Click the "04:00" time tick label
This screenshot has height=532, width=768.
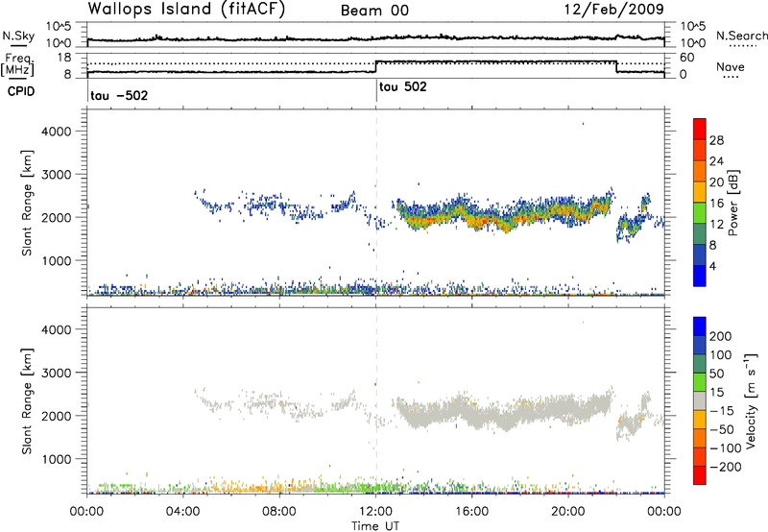182,512
